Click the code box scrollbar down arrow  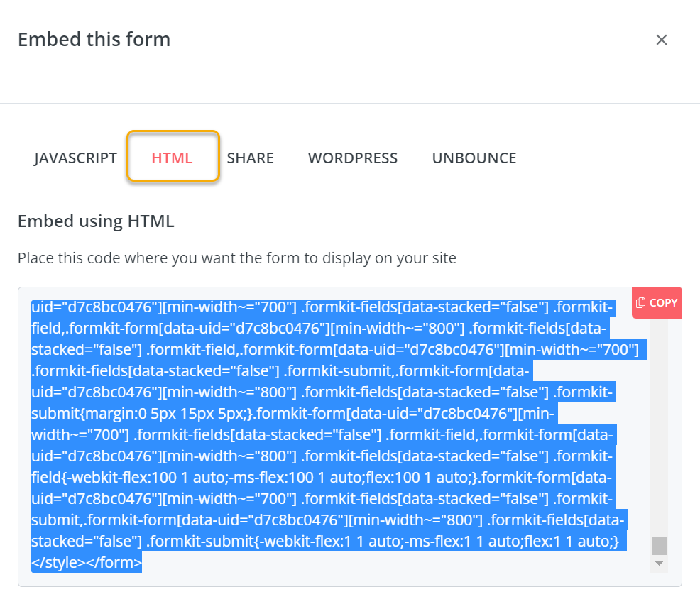click(x=660, y=564)
